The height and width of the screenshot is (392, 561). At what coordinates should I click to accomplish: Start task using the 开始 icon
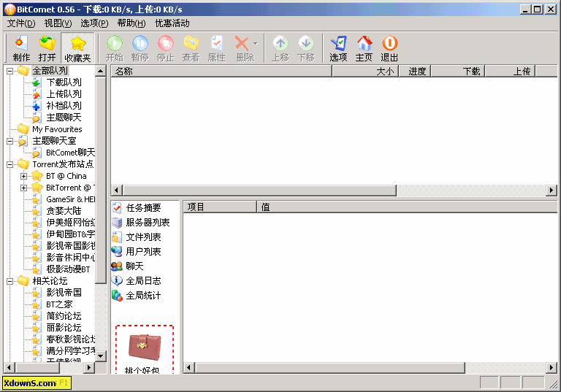click(x=115, y=48)
